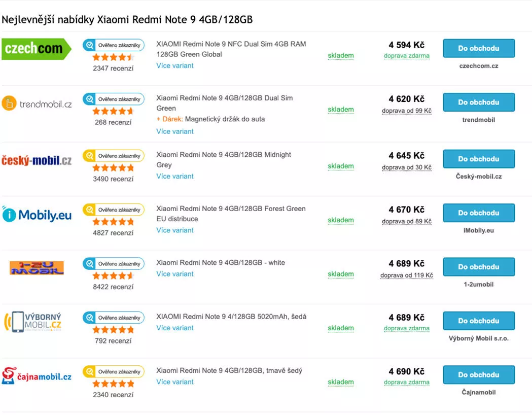The width and height of the screenshot is (532, 415).
Task: Click 'skladem' availability for Výborný Mobil
Action: pos(341,328)
